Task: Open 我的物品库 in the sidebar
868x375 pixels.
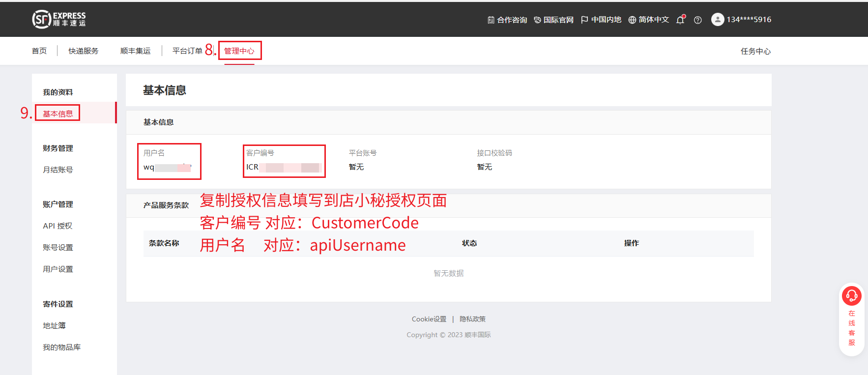Action: point(62,347)
